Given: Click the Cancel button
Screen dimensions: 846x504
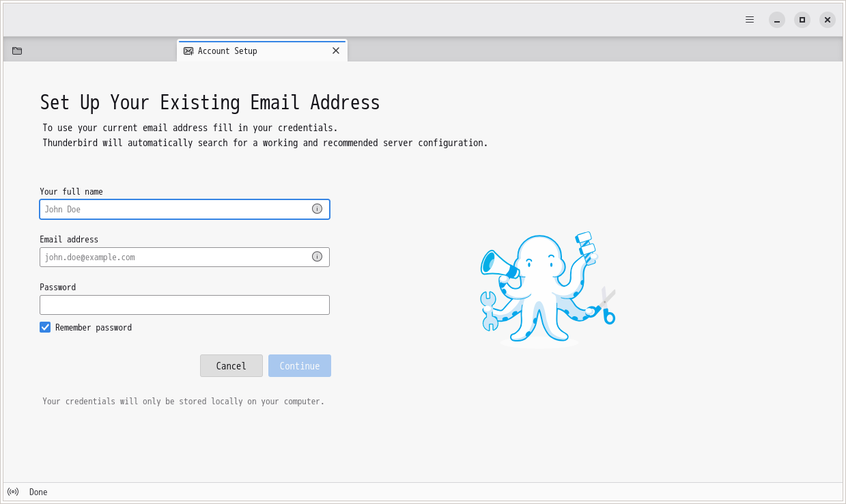Looking at the screenshot, I should click(231, 366).
